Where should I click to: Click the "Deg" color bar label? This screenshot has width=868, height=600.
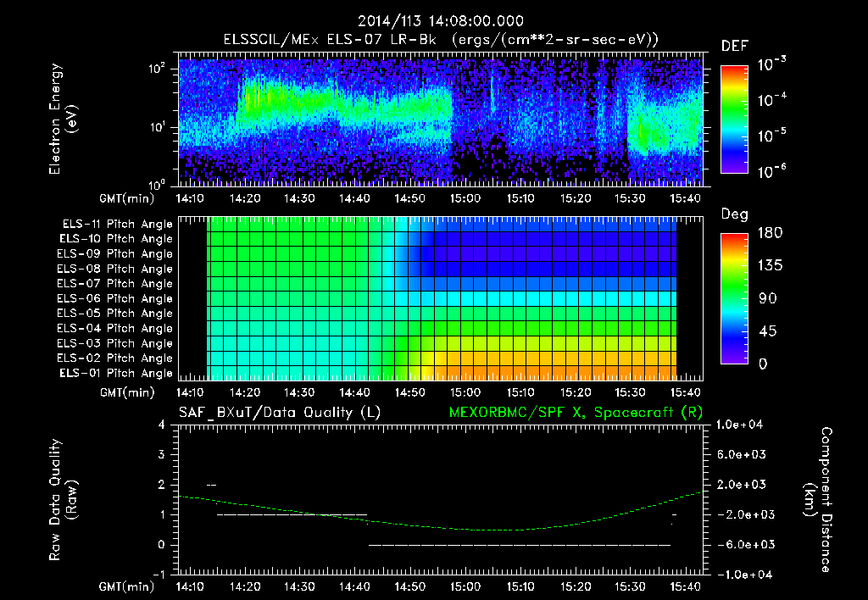(x=735, y=214)
